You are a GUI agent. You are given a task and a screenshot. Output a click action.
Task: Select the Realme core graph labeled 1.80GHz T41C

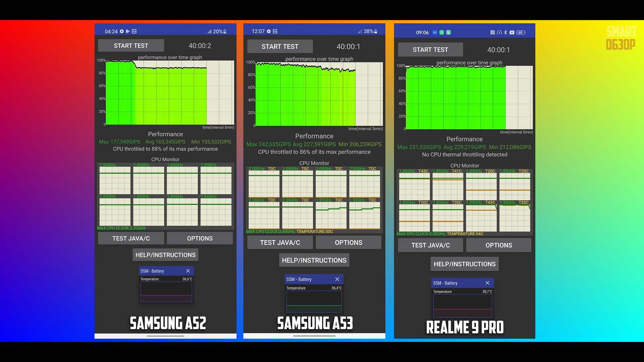pos(448,187)
